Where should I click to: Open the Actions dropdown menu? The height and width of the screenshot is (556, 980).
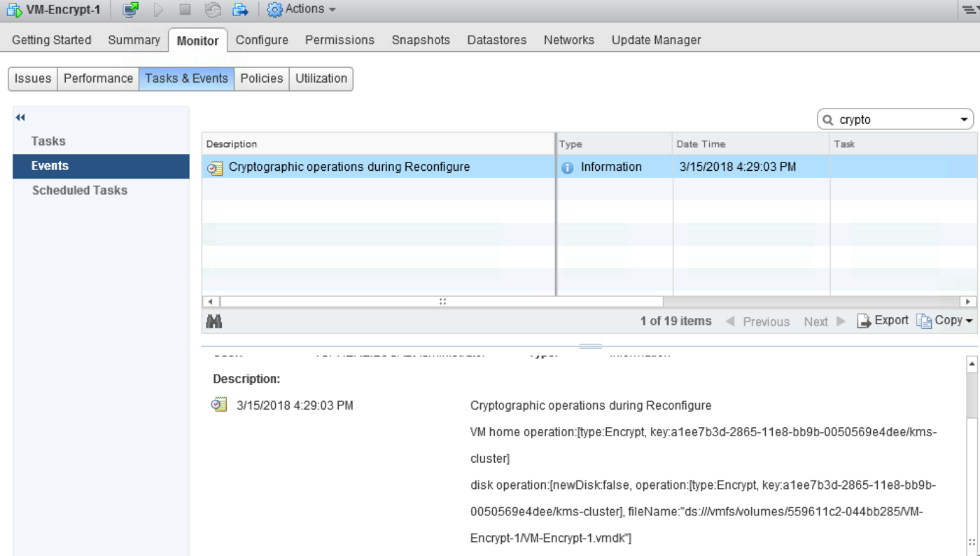click(308, 9)
